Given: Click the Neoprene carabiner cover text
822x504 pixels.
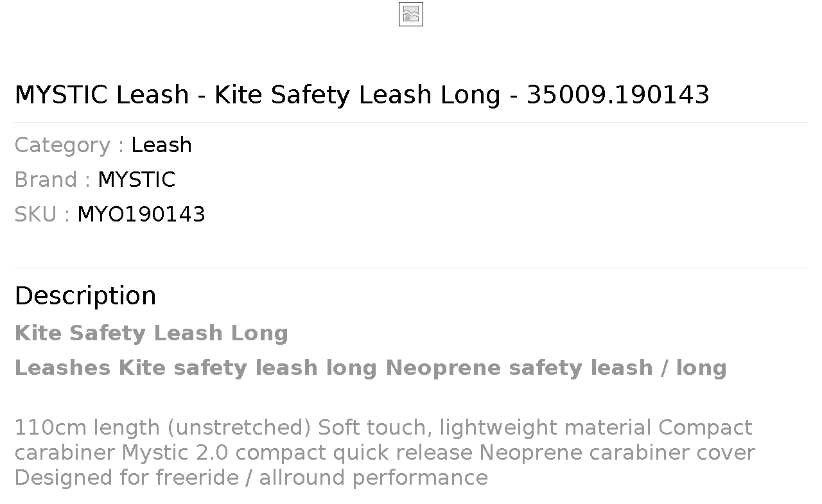Looking at the screenshot, I should click(x=617, y=453).
